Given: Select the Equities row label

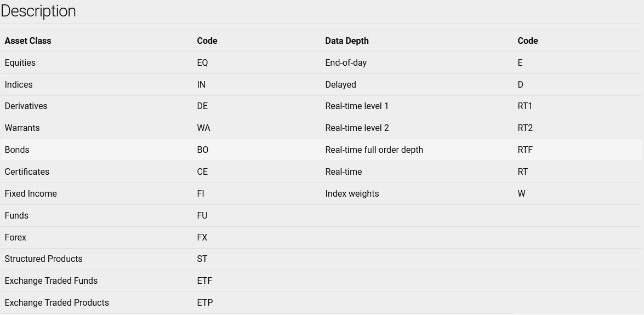Looking at the screenshot, I should point(20,63).
